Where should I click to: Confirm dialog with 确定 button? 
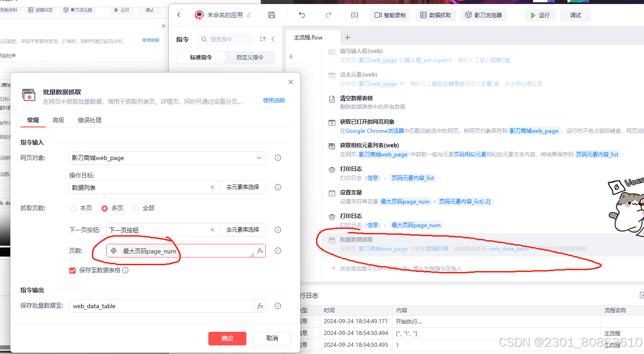pos(227,338)
